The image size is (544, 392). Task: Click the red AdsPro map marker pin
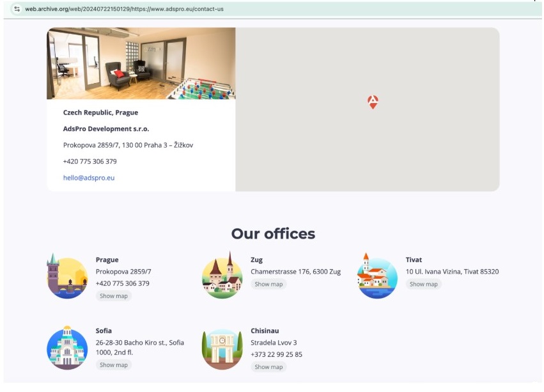(373, 102)
